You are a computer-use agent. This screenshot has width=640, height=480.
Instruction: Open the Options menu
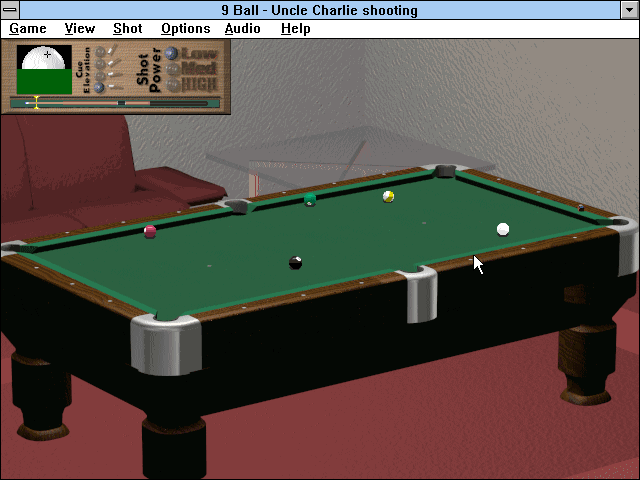[x=186, y=29]
